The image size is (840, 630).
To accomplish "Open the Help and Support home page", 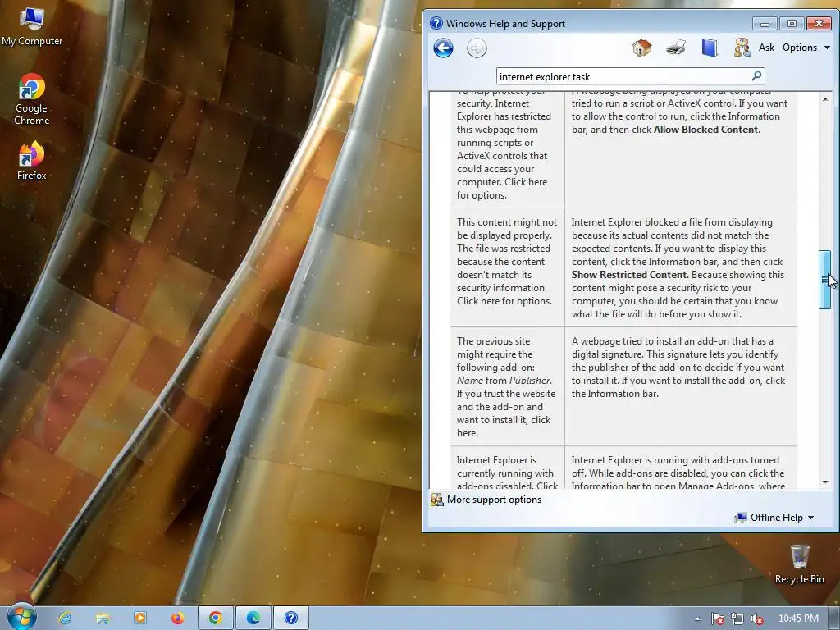I will point(641,48).
